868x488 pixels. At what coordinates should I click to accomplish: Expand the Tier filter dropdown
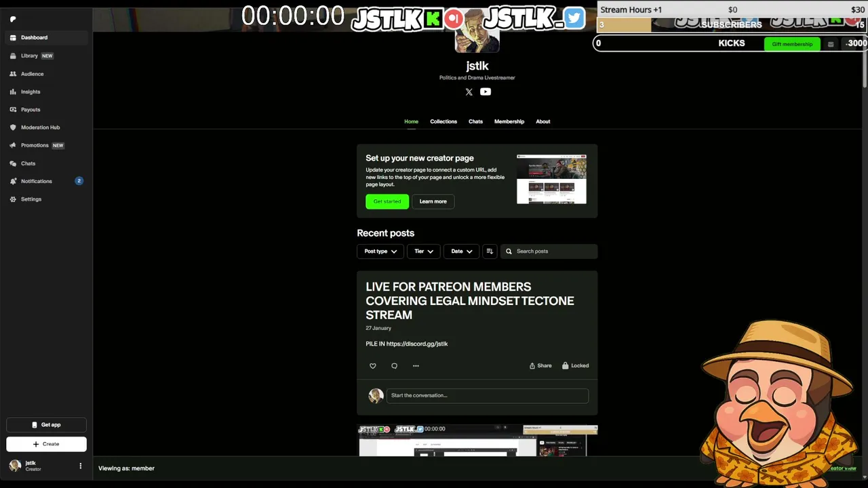pyautogui.click(x=424, y=251)
